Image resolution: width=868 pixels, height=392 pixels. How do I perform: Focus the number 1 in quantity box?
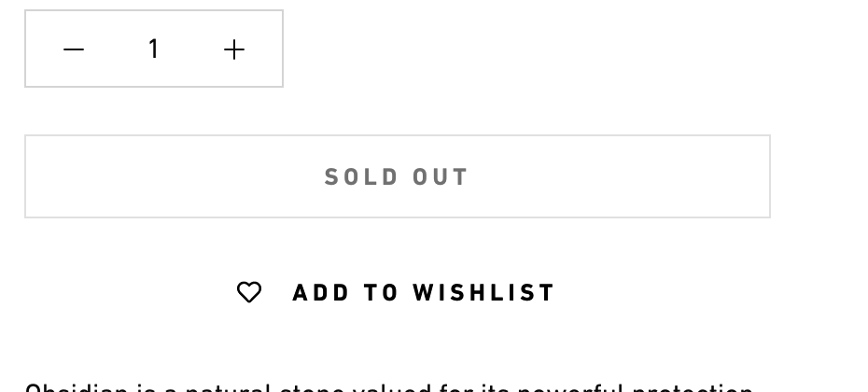154,49
